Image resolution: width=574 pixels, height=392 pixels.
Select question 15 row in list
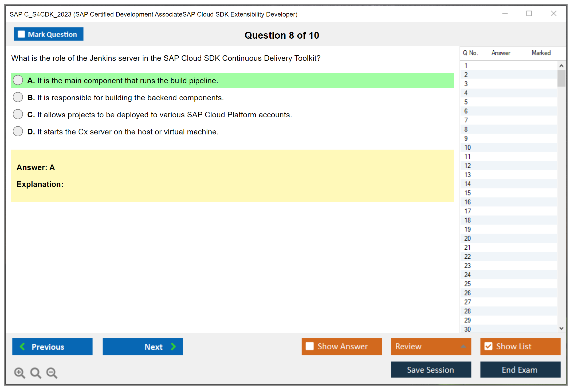[x=467, y=193]
